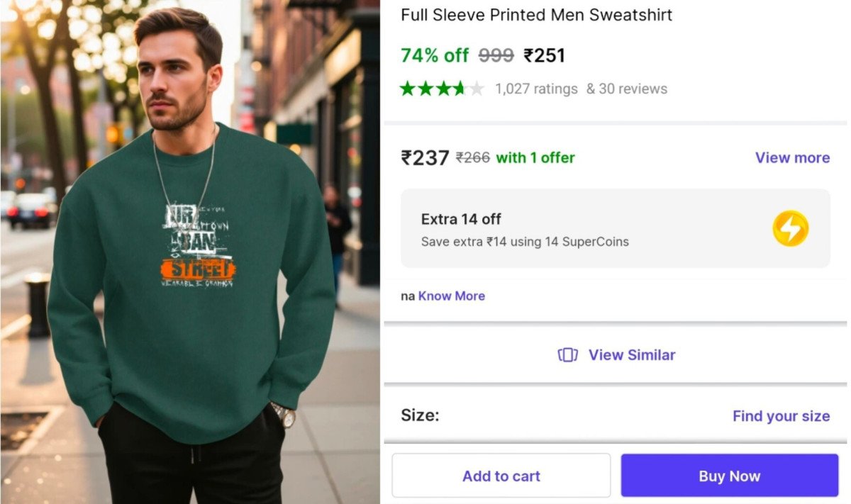851x504 pixels.
Task: Click the Know More link
Action: [452, 296]
